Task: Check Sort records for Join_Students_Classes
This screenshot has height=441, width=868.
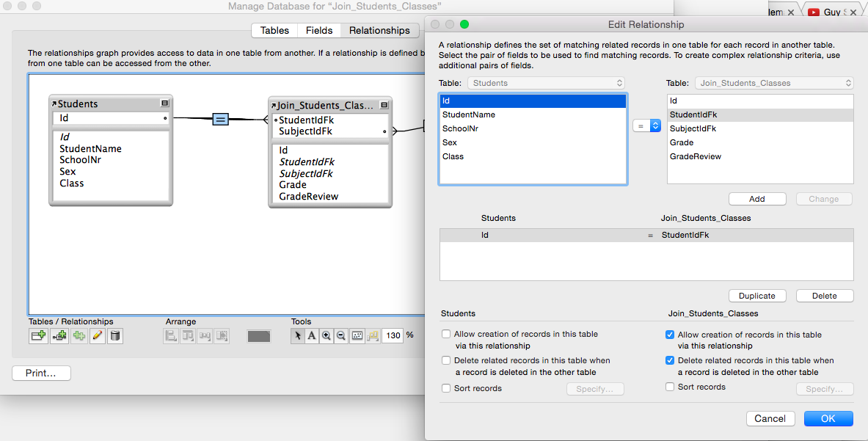Action: click(x=670, y=387)
